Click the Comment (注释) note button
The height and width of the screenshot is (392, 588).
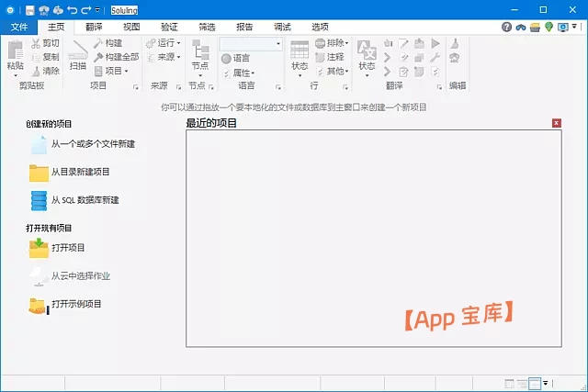click(x=330, y=57)
